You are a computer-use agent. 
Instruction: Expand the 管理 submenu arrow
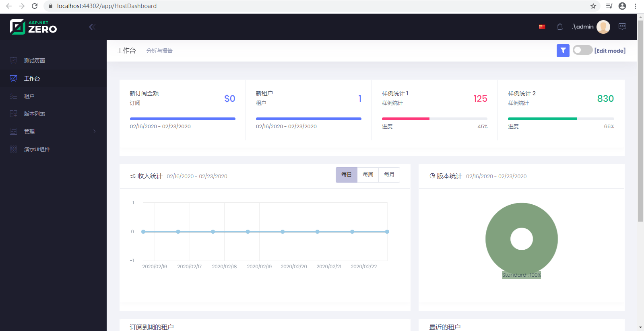coord(95,132)
